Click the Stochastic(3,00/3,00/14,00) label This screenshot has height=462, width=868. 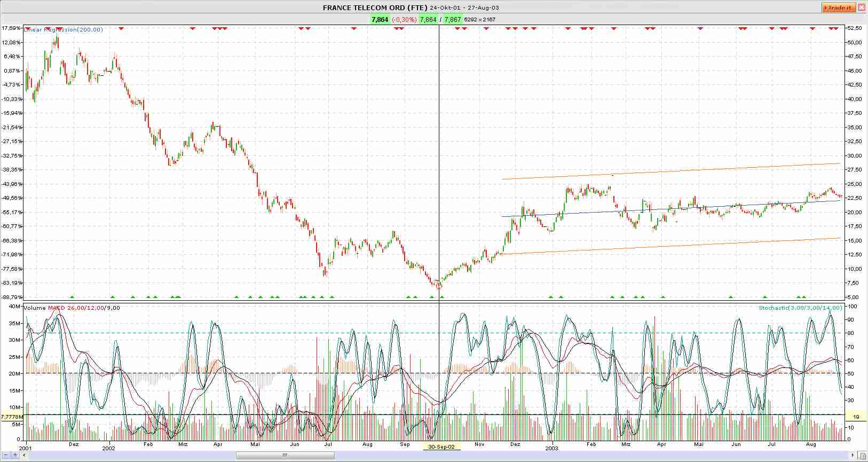(800, 308)
